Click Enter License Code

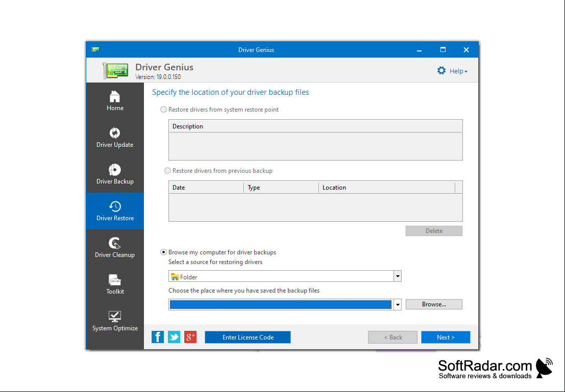click(x=248, y=337)
